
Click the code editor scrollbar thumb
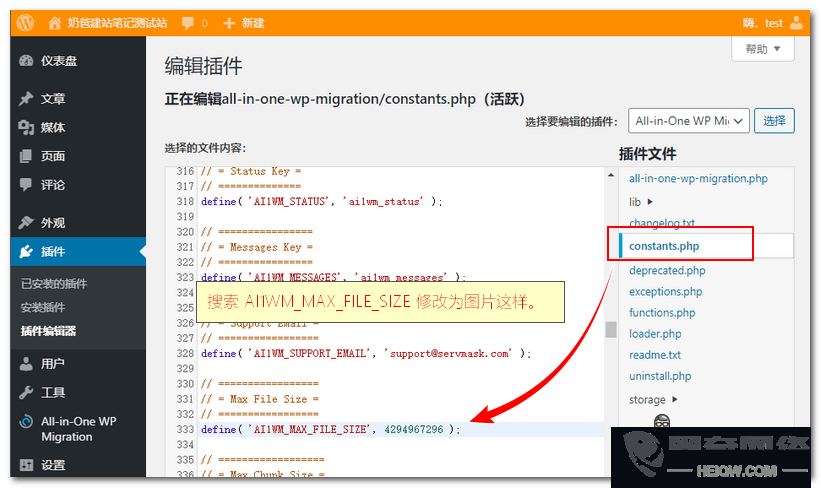[611, 330]
